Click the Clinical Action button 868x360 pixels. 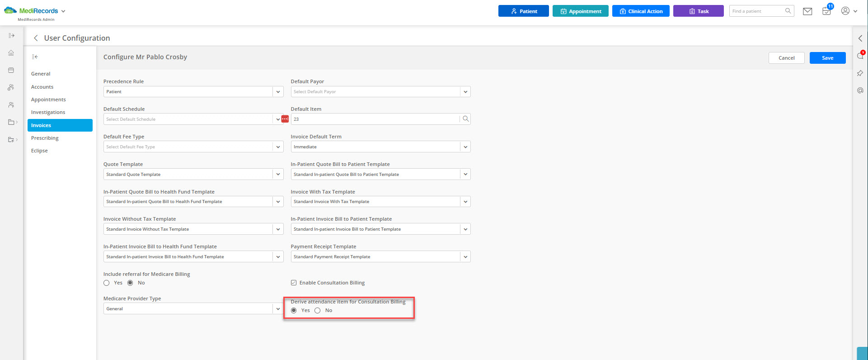pyautogui.click(x=641, y=11)
